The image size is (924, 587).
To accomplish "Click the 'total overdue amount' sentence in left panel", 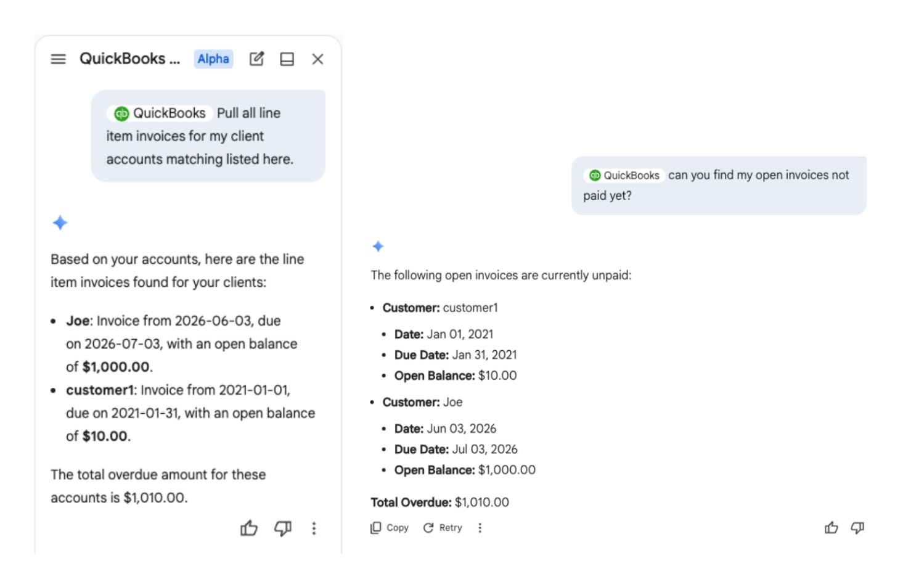I will tap(158, 486).
